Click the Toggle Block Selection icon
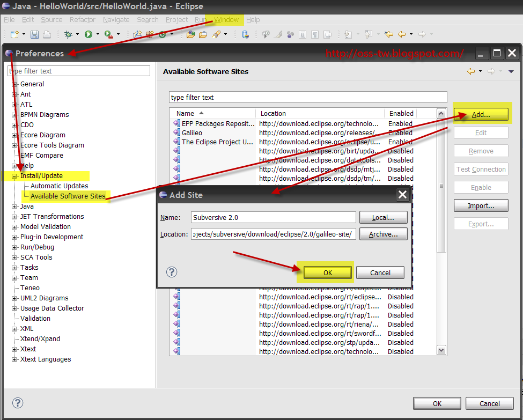The image size is (523, 420). (303, 34)
